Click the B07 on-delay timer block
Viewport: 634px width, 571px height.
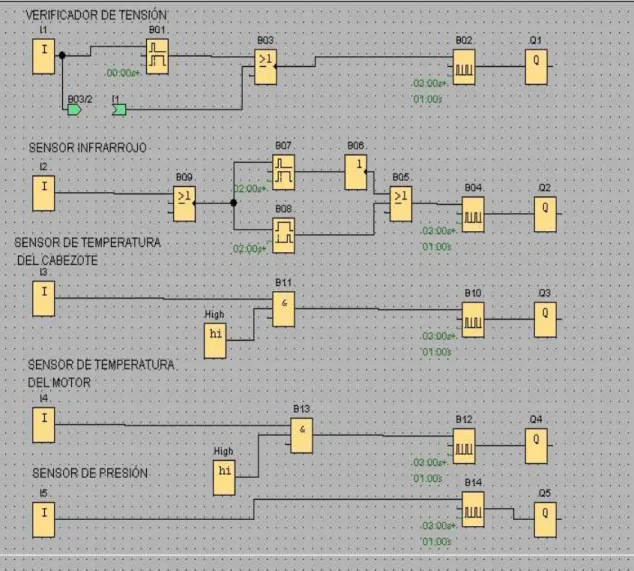coord(283,172)
